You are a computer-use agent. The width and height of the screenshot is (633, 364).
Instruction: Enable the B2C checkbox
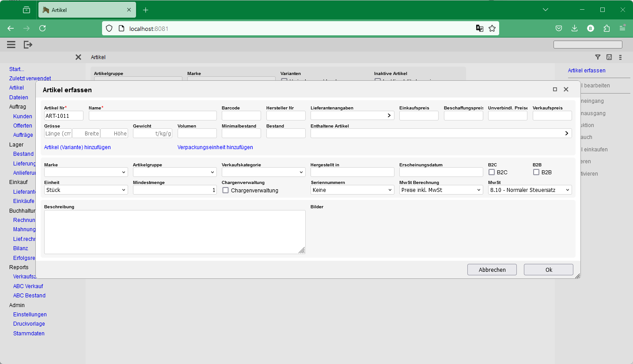pos(492,172)
